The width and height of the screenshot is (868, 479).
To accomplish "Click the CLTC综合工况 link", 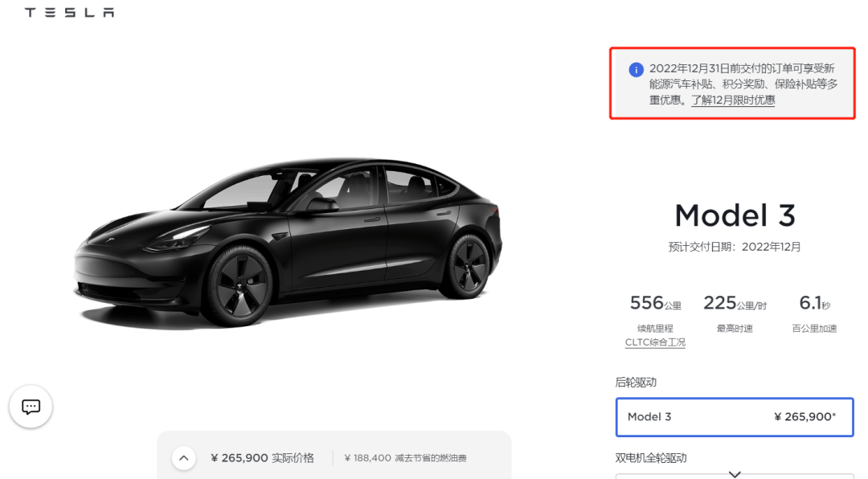I will pos(655,342).
